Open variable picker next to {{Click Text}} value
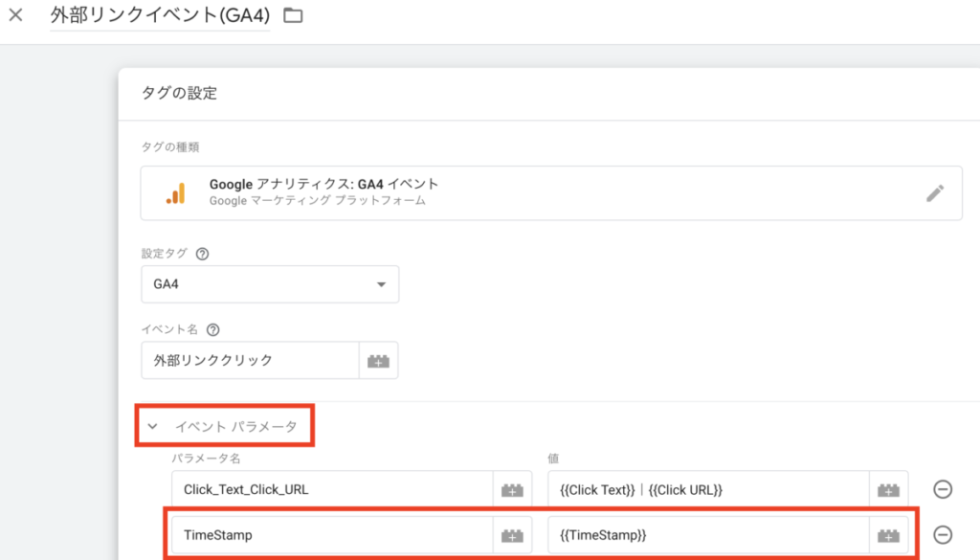Image resolution: width=980 pixels, height=560 pixels. (x=887, y=489)
